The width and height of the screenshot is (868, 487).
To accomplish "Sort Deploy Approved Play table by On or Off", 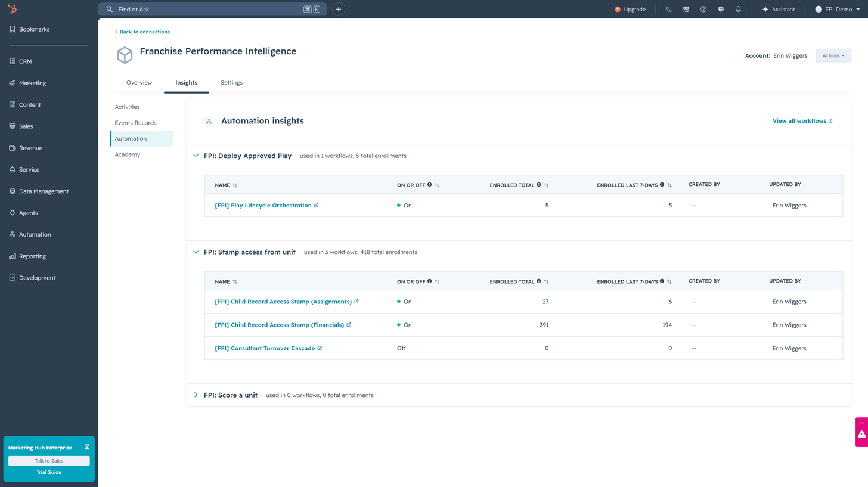I will click(437, 185).
